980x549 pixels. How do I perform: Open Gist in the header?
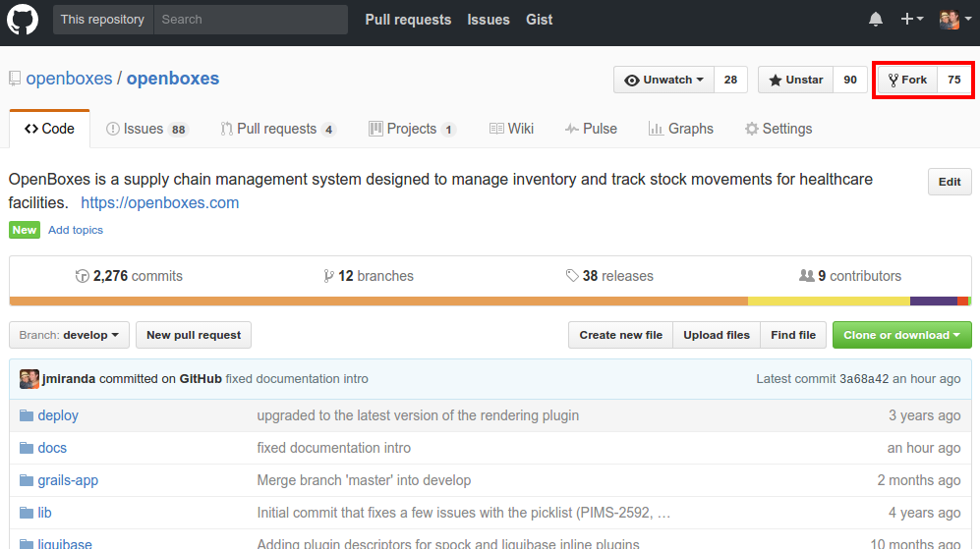(540, 20)
